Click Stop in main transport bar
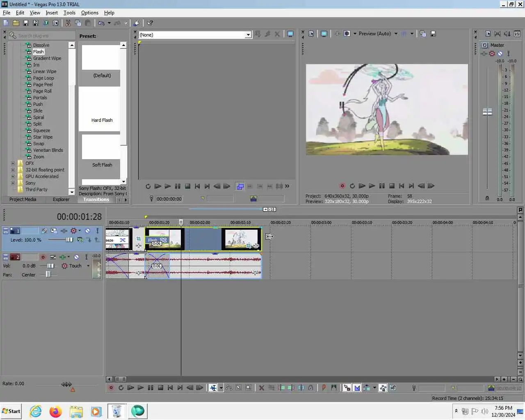This screenshot has width=525, height=420. [160, 388]
